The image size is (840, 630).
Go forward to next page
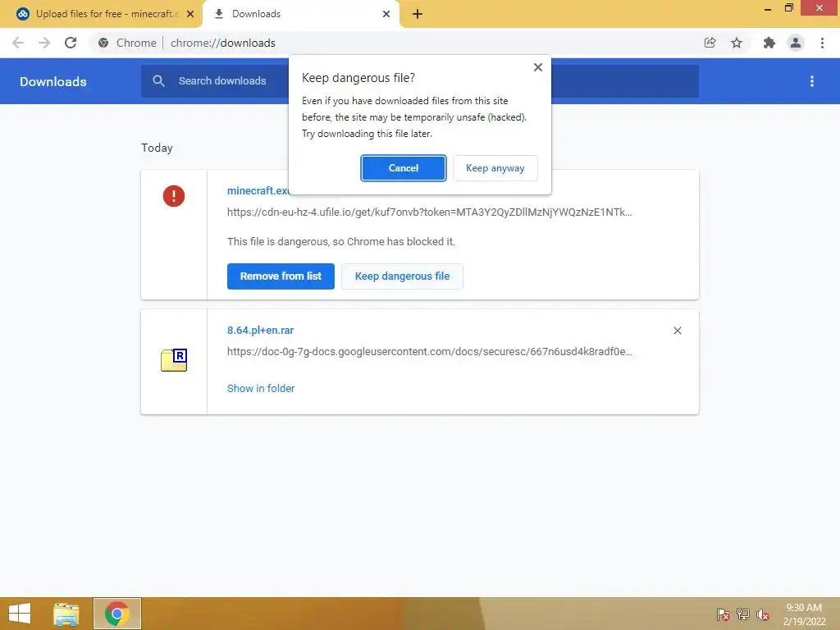click(44, 43)
